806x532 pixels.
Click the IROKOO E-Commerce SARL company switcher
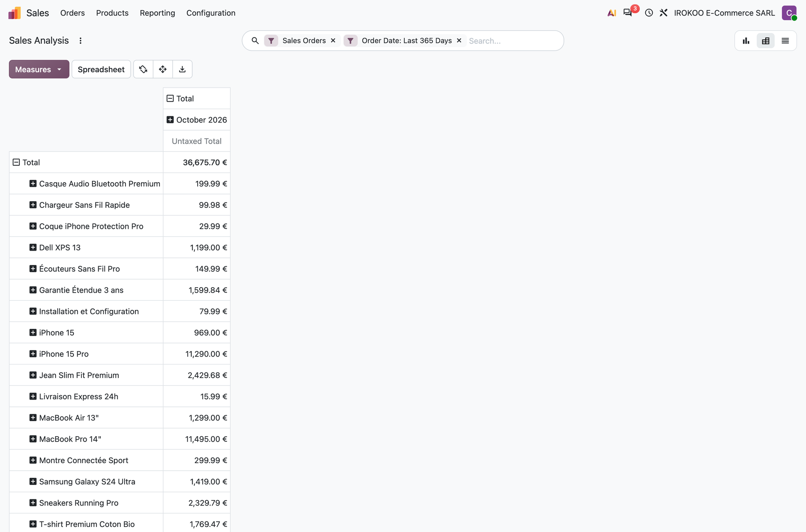click(x=724, y=13)
